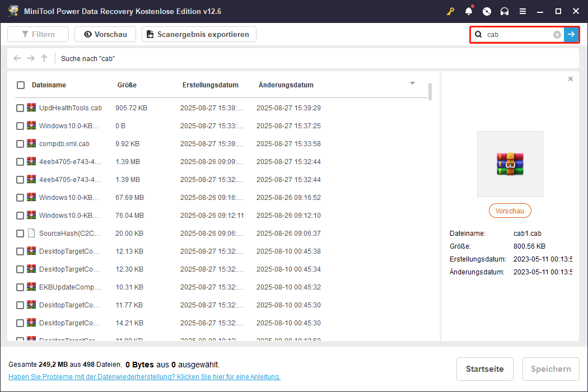Click the Speichern button

point(551,369)
